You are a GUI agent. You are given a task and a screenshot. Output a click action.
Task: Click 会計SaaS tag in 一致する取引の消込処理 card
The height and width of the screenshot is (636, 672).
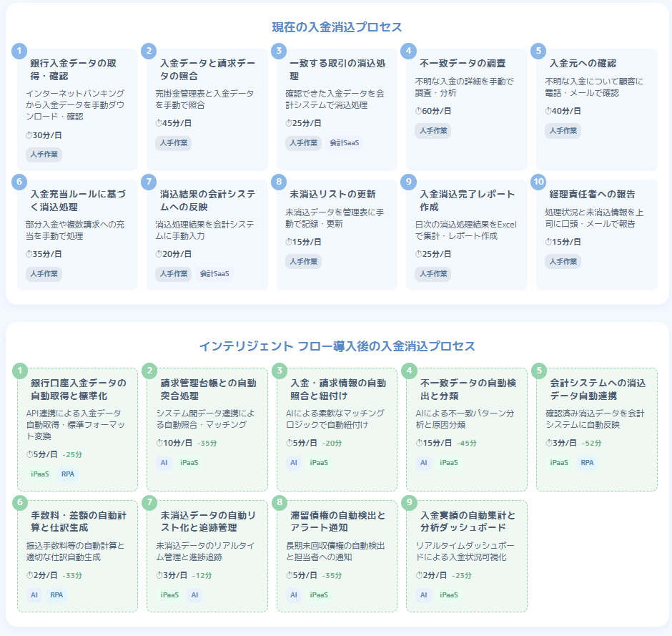tap(344, 143)
